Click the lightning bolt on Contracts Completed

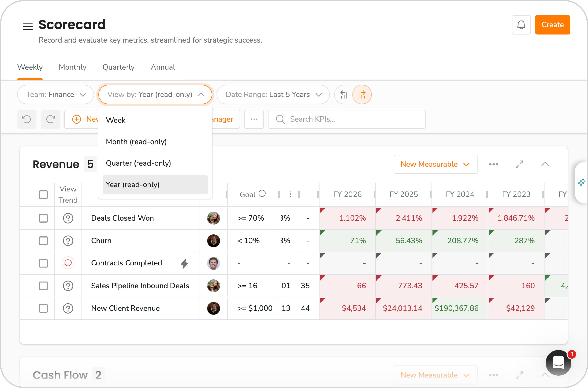click(x=184, y=264)
